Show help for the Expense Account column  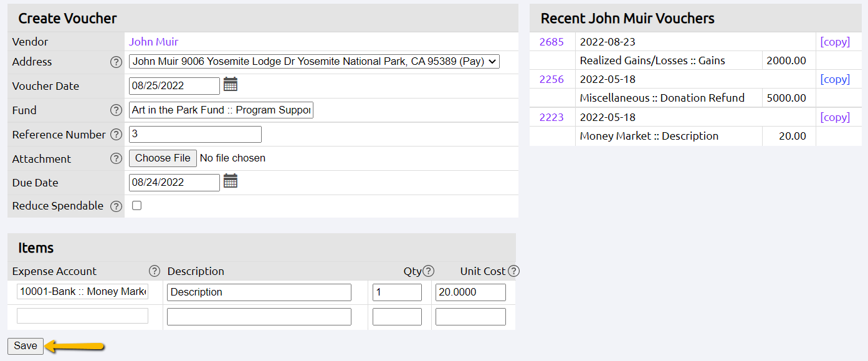coord(155,271)
